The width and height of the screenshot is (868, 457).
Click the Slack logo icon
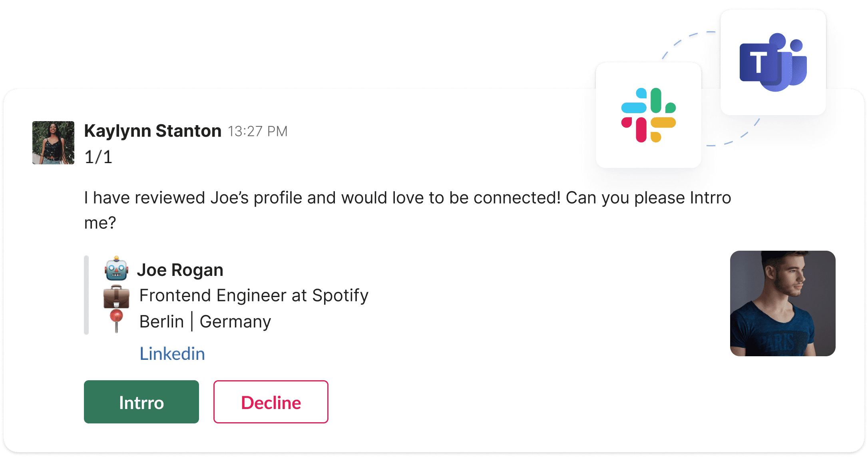click(x=649, y=115)
